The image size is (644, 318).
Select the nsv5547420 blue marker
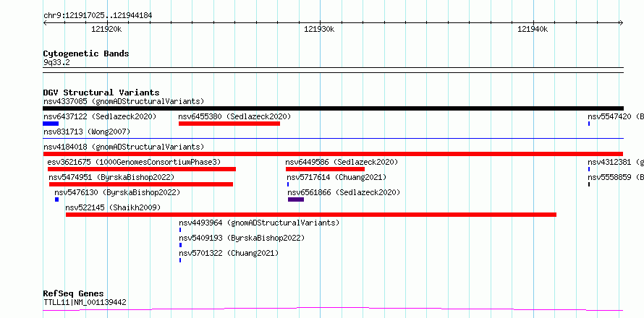click(x=589, y=124)
